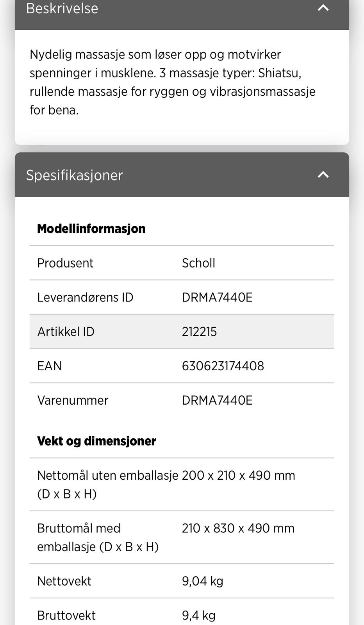Select the Nettovekt value 9,04 kg

202,581
